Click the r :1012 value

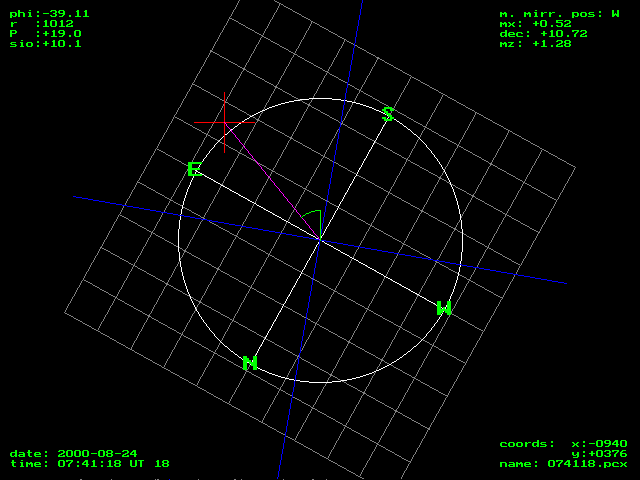click(42, 24)
